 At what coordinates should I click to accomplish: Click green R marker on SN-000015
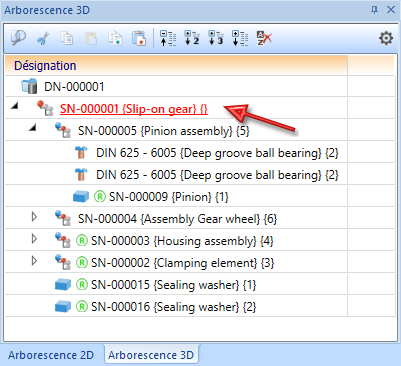click(x=82, y=285)
